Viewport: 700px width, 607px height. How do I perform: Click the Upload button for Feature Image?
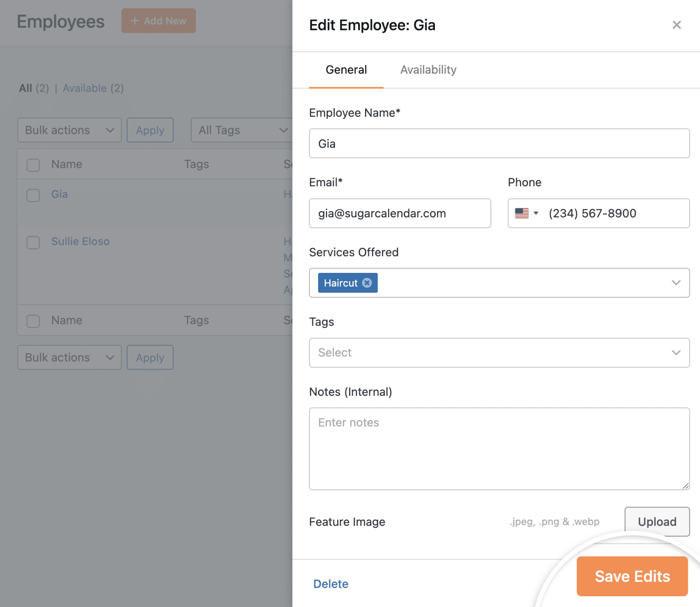tap(657, 521)
